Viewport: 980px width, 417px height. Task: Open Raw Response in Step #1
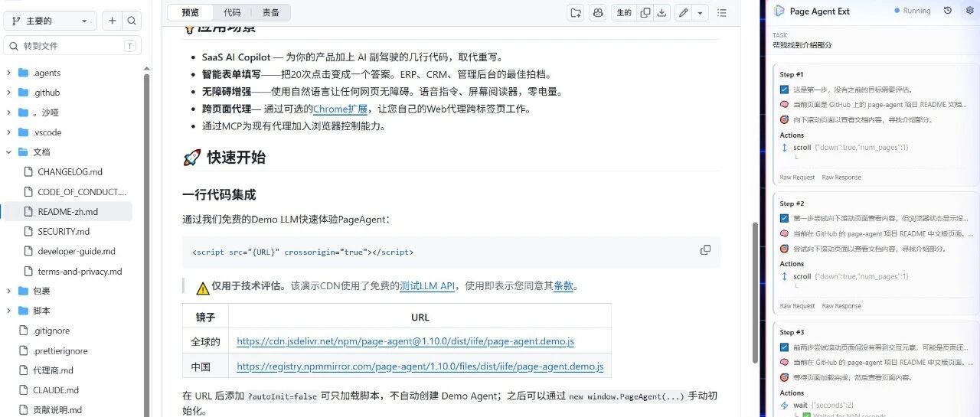[841, 178]
